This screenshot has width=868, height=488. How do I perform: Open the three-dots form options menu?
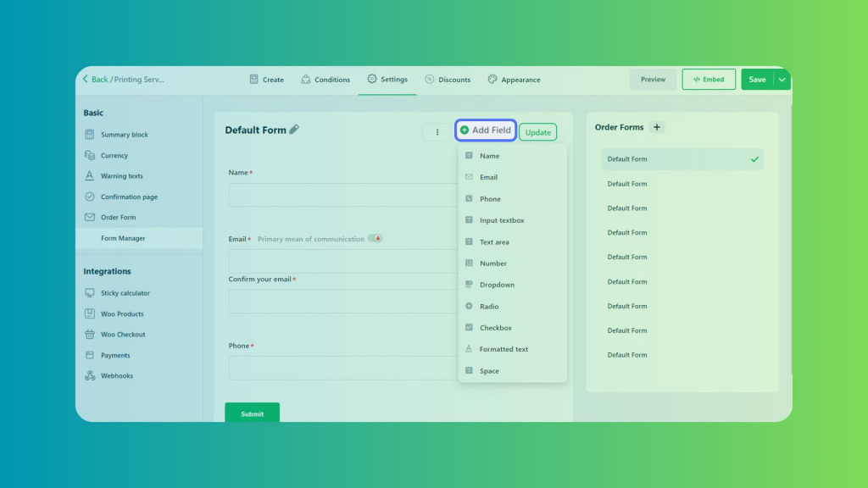pos(437,131)
